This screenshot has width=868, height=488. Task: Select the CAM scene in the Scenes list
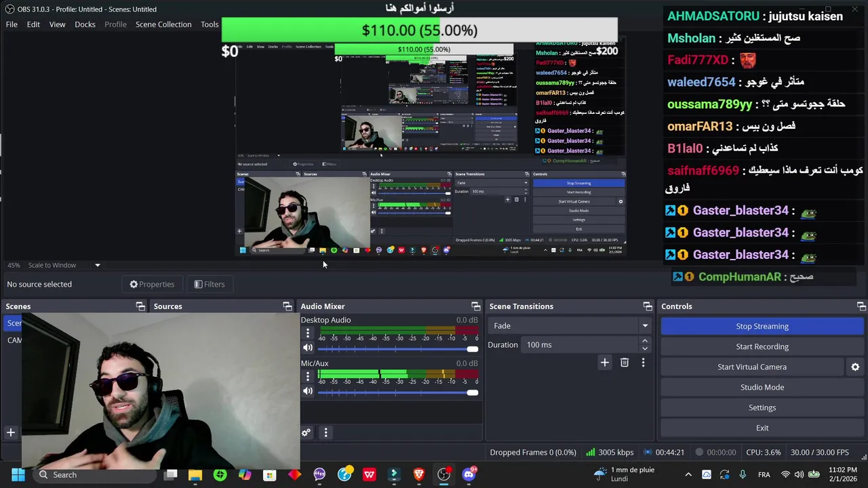point(14,340)
